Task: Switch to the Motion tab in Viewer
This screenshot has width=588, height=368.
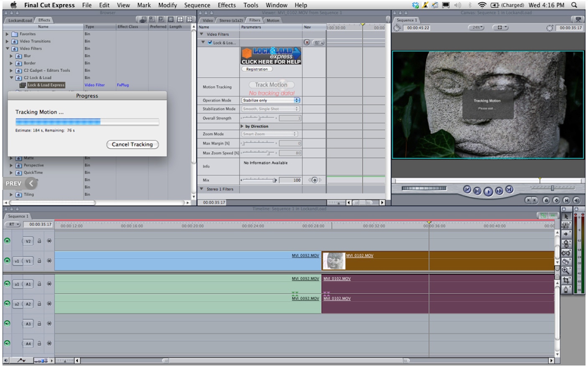Action: pos(273,20)
